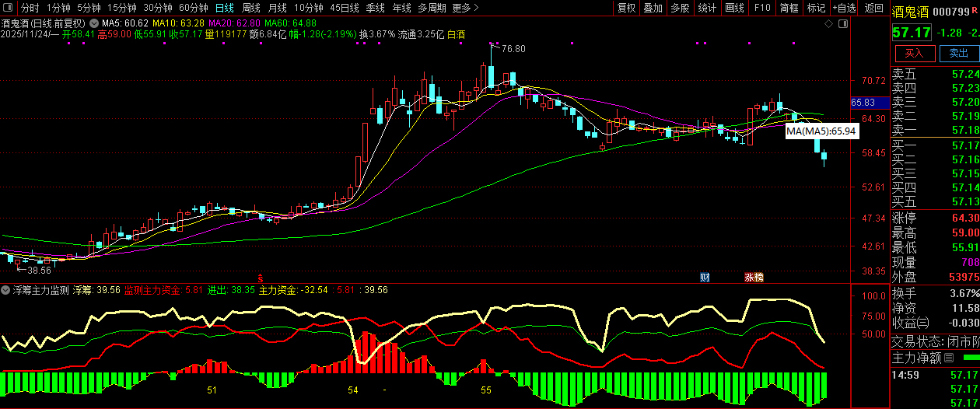Screen dimensions: 980x409
Task: Click the 换手 turnover row
Action: pos(935,293)
